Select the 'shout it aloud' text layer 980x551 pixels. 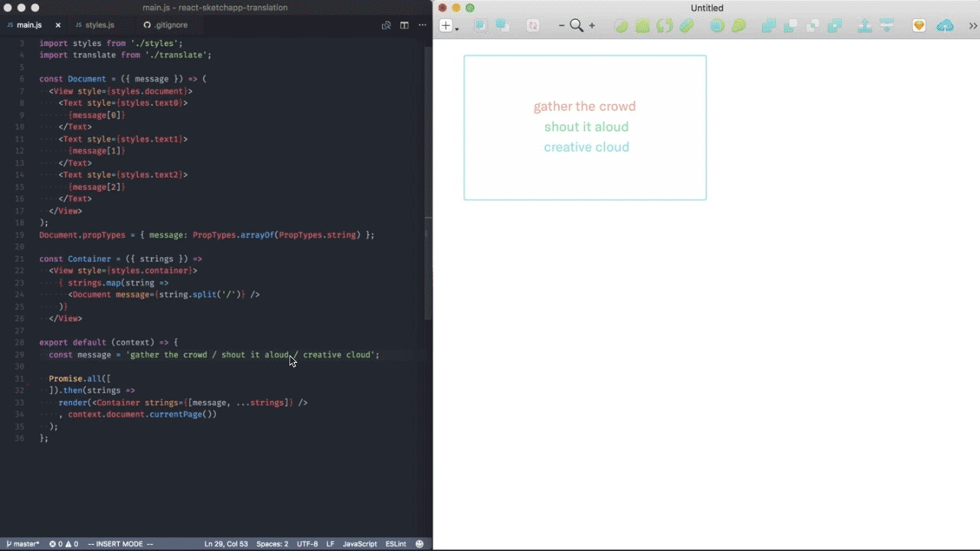[586, 127]
